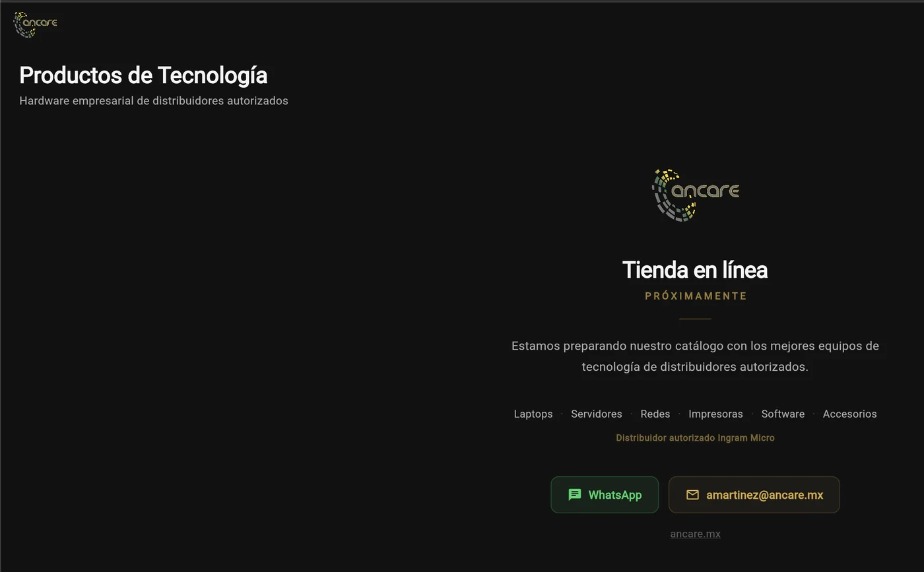Click the Tienda en línea heading

[695, 270]
